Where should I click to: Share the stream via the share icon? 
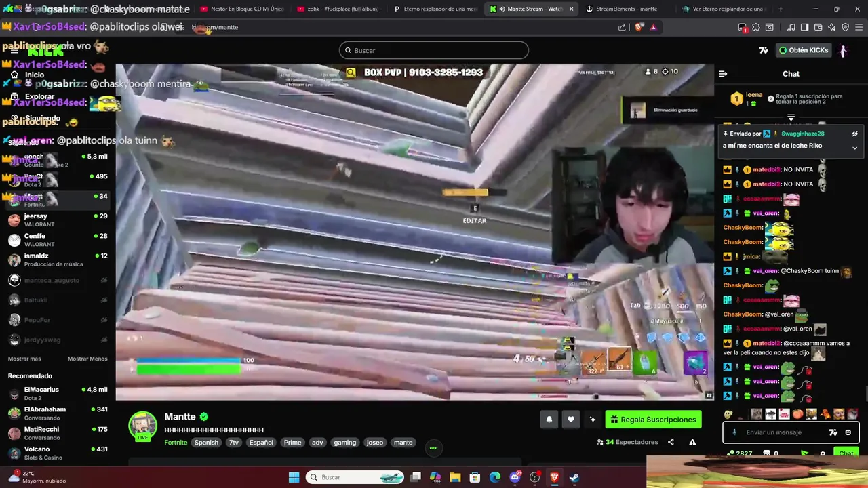coord(671,442)
